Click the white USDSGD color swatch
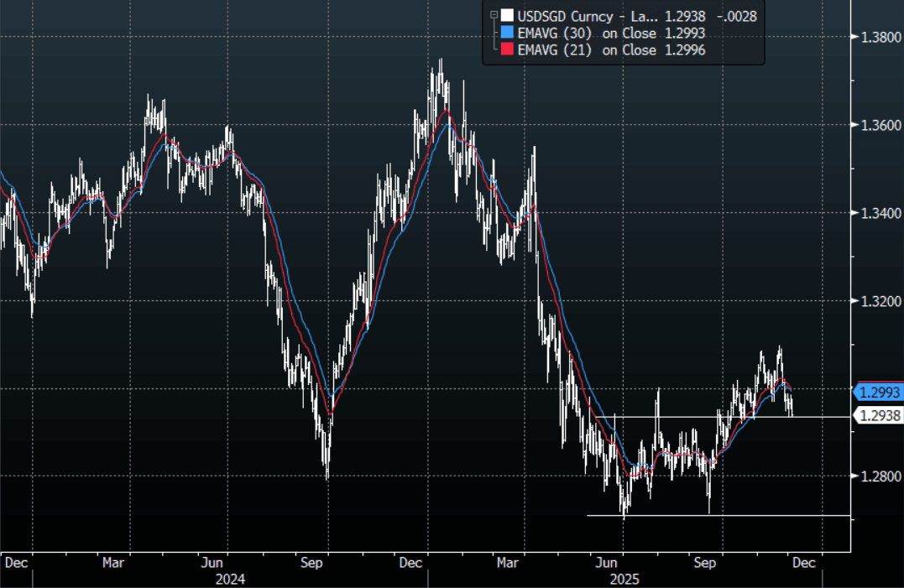Image resolution: width=904 pixels, height=588 pixels. [506, 14]
